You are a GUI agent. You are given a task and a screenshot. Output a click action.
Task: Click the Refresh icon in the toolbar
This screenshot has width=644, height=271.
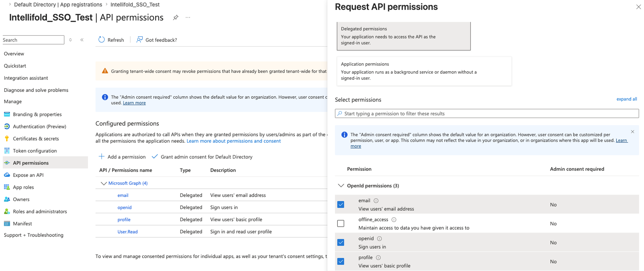click(x=102, y=39)
